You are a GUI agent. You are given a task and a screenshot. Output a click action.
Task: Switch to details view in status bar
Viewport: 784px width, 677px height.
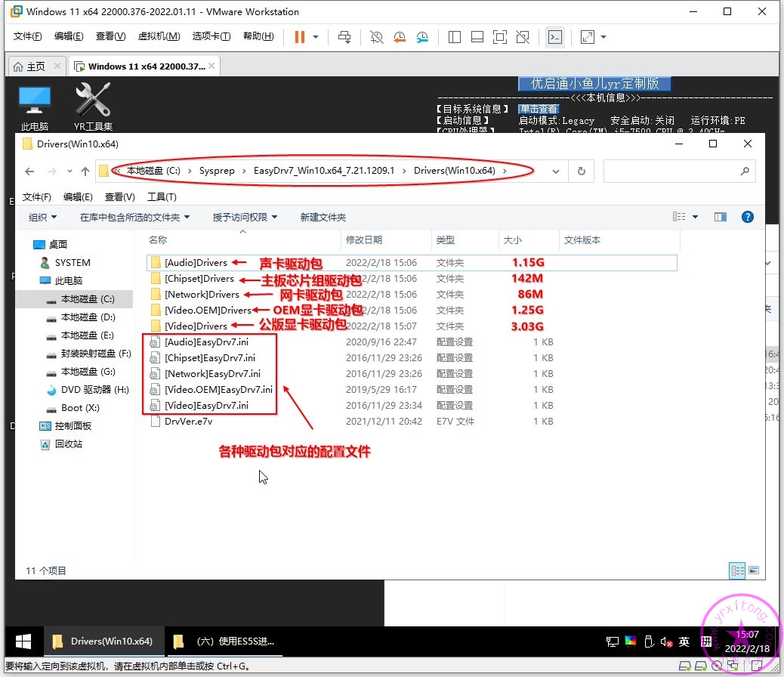(737, 570)
